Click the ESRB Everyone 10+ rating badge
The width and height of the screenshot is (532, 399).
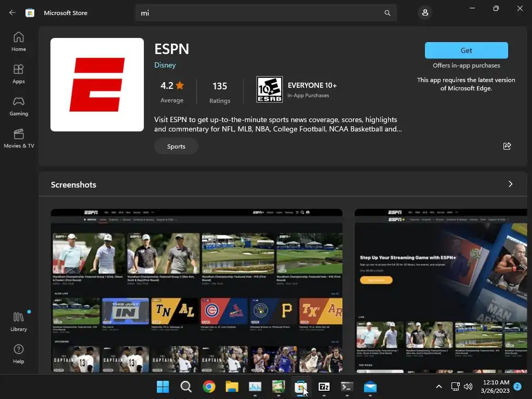tap(270, 89)
